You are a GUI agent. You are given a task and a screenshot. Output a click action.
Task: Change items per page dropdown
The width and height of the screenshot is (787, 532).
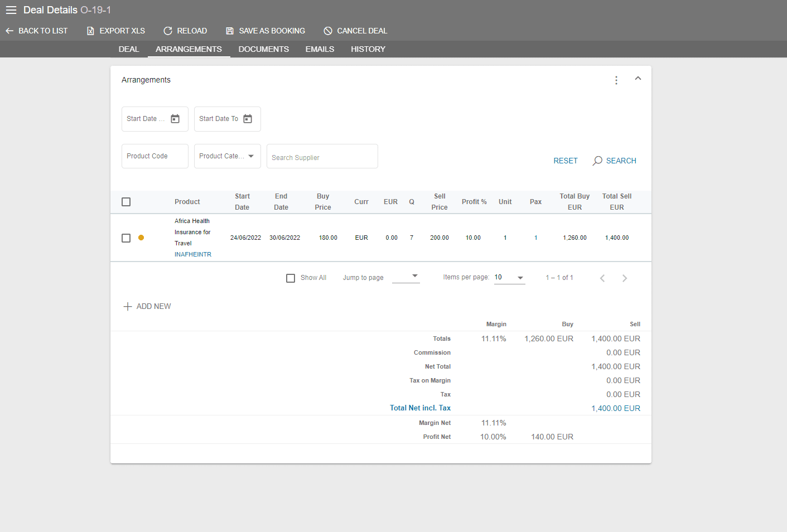point(510,277)
